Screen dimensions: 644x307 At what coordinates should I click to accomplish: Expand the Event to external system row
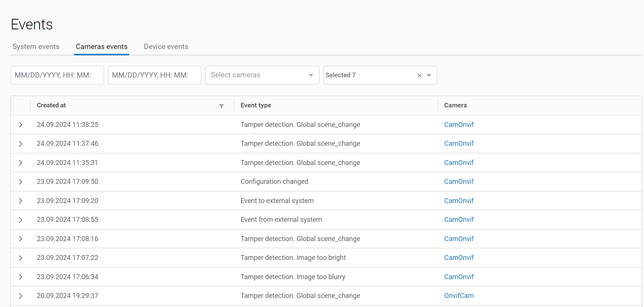[x=21, y=201]
